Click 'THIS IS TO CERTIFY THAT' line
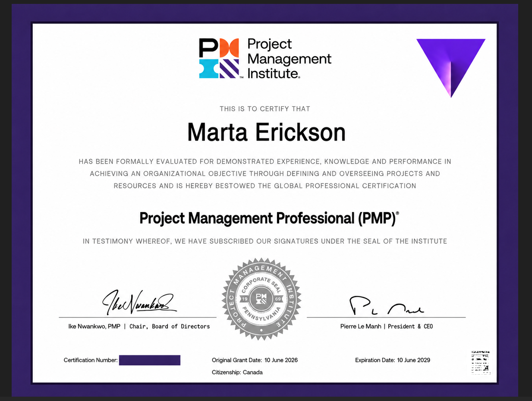532x401 pixels. [265, 109]
